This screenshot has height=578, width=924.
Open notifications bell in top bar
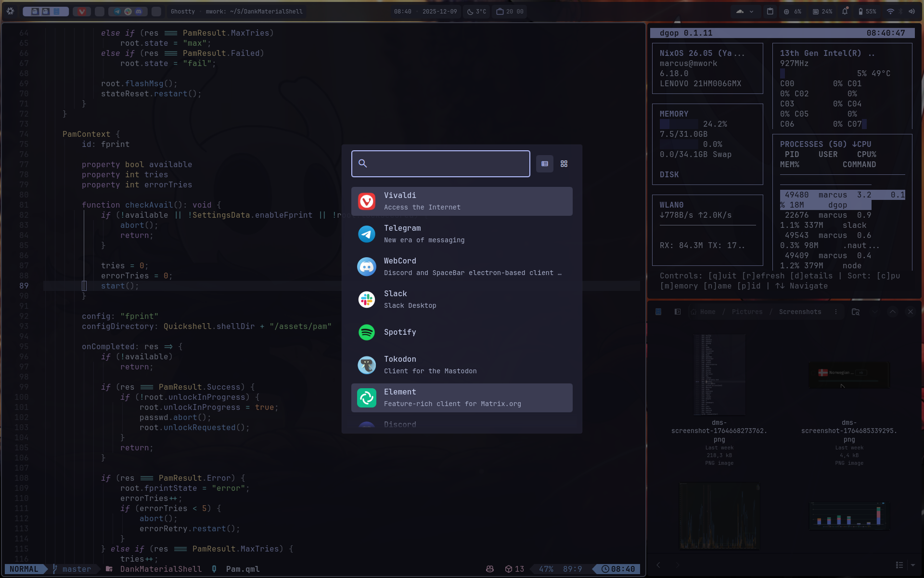tap(845, 12)
